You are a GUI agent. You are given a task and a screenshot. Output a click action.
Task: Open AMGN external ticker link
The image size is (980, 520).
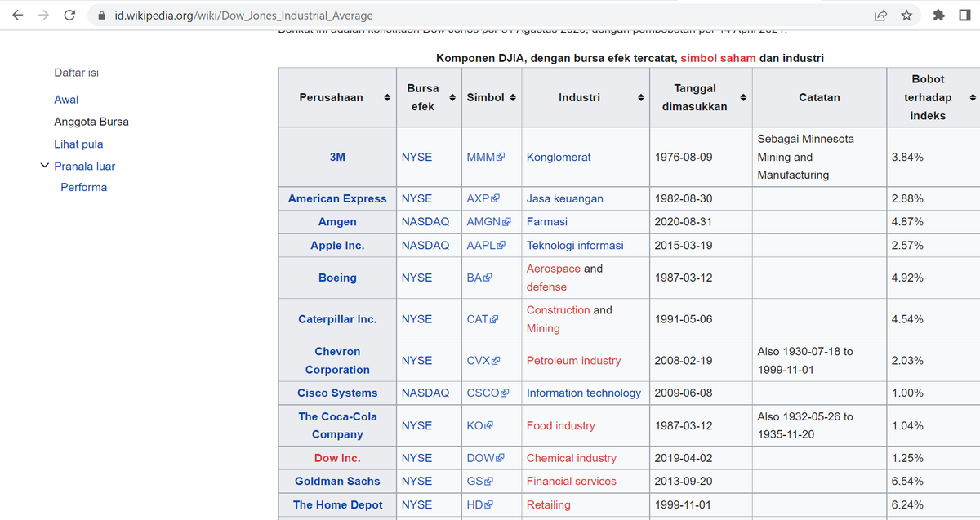point(488,222)
